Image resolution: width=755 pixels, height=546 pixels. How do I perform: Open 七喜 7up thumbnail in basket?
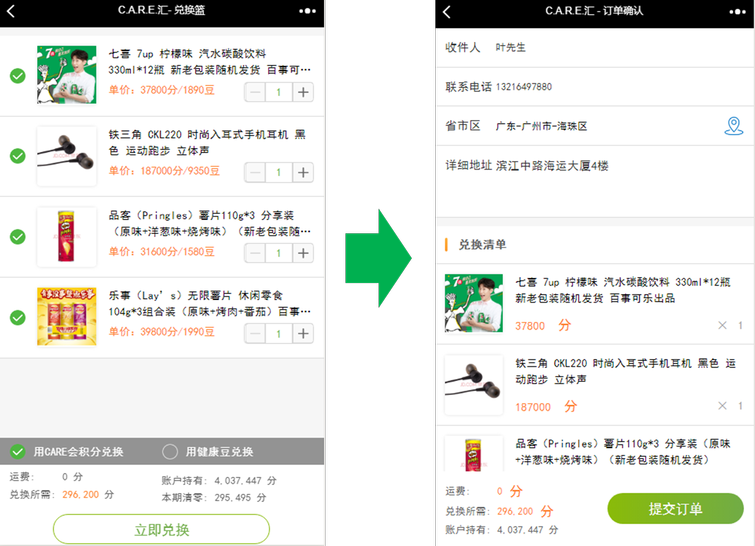[66, 75]
